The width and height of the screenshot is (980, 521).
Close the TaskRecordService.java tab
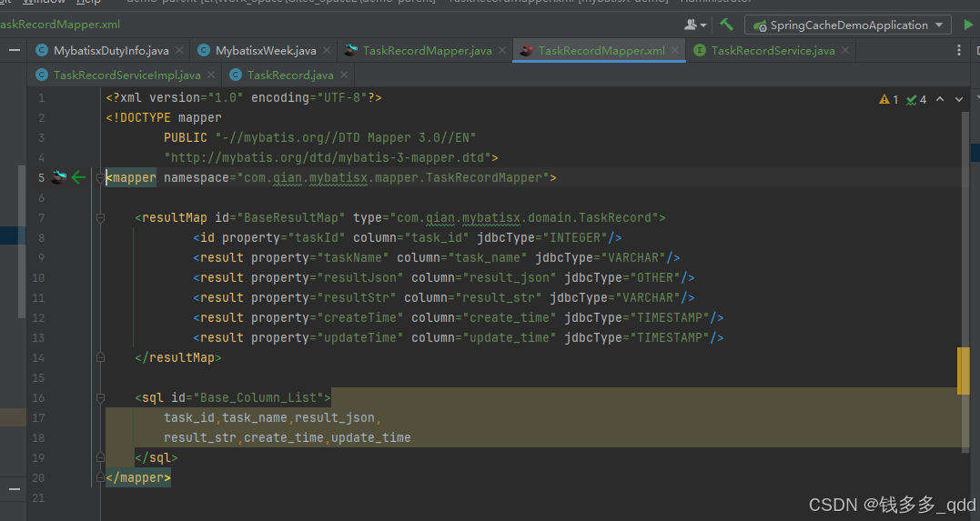[845, 51]
